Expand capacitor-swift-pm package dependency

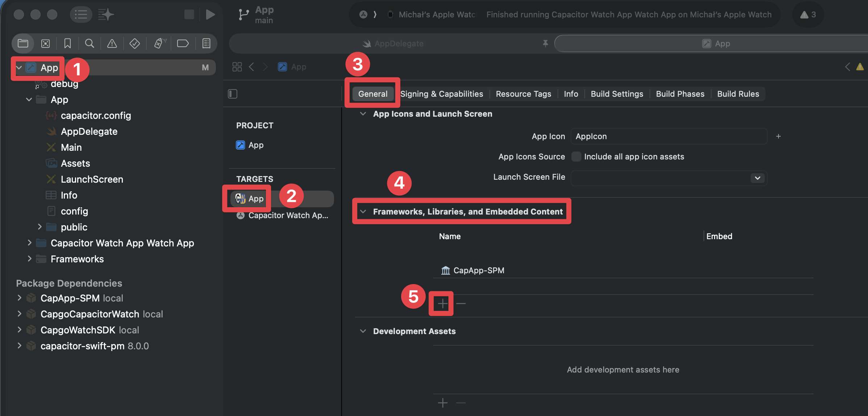click(x=19, y=346)
